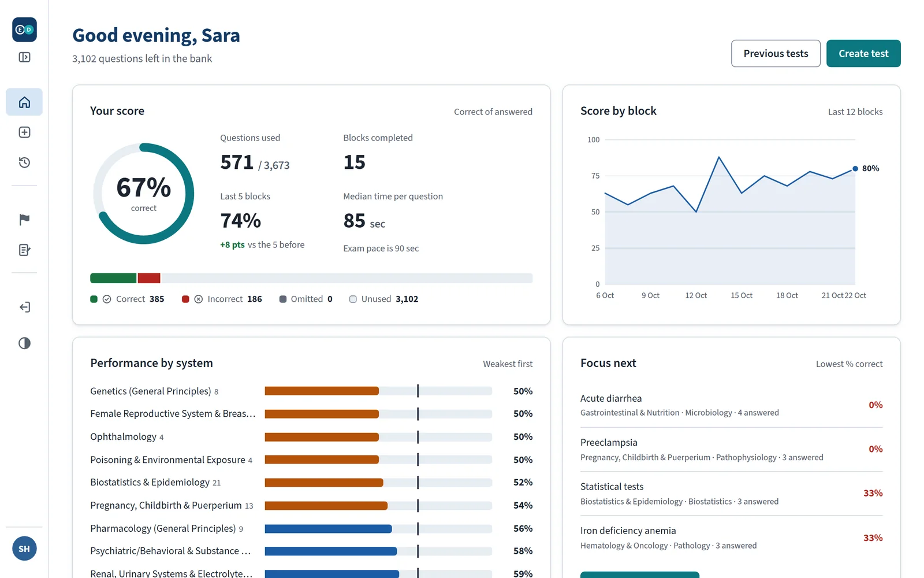Screen dimensions: 924x578
Task: Click the plus create-test sidebar icon
Action: pos(24,132)
